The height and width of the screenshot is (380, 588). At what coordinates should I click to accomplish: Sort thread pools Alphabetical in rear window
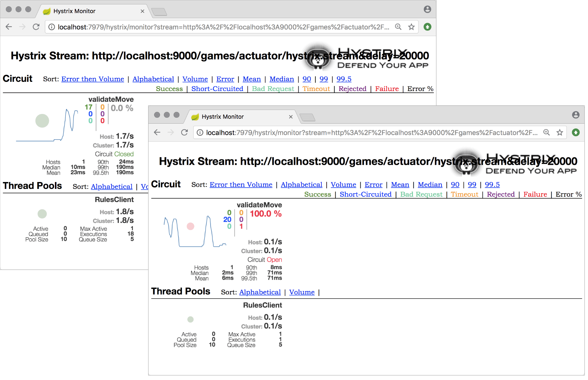pos(112,186)
